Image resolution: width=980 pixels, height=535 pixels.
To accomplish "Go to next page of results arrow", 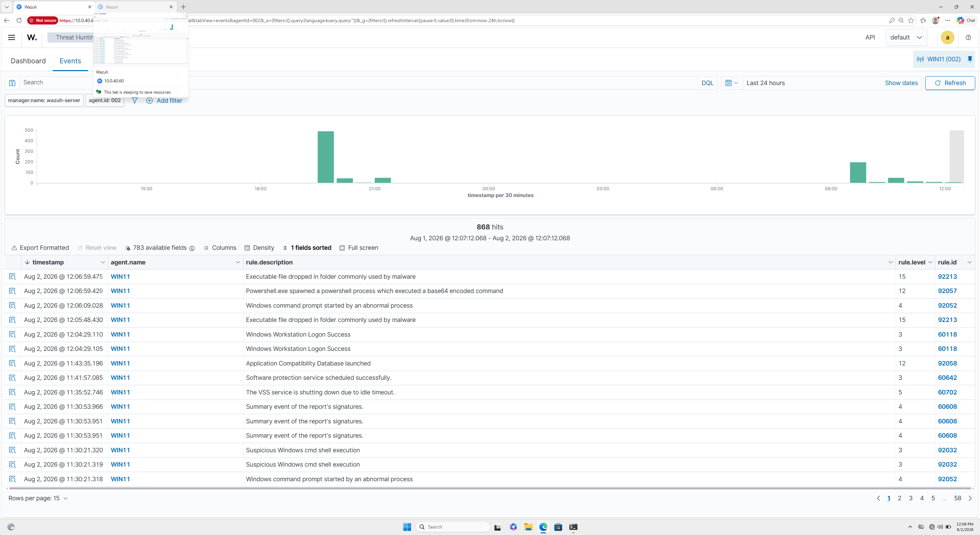I will tap(970, 498).
